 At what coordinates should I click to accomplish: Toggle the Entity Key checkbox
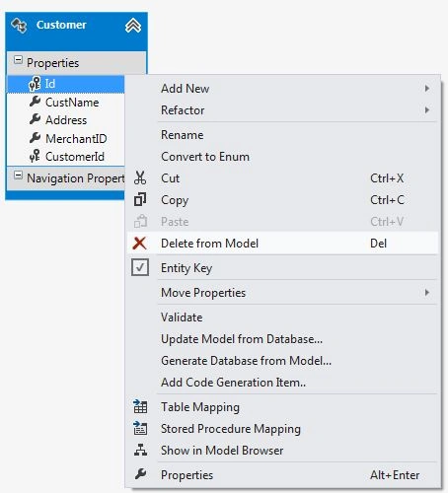pos(140,267)
